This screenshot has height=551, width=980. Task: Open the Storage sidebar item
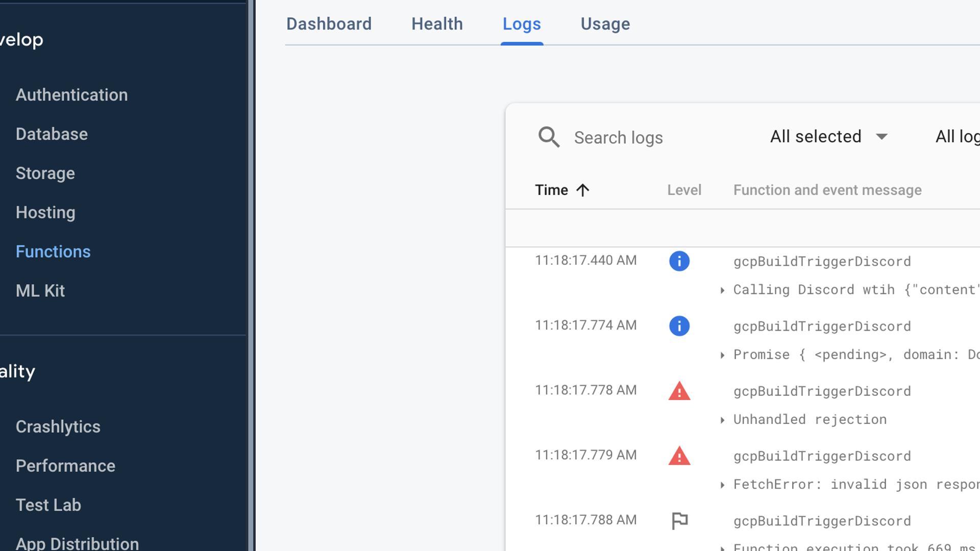45,173
